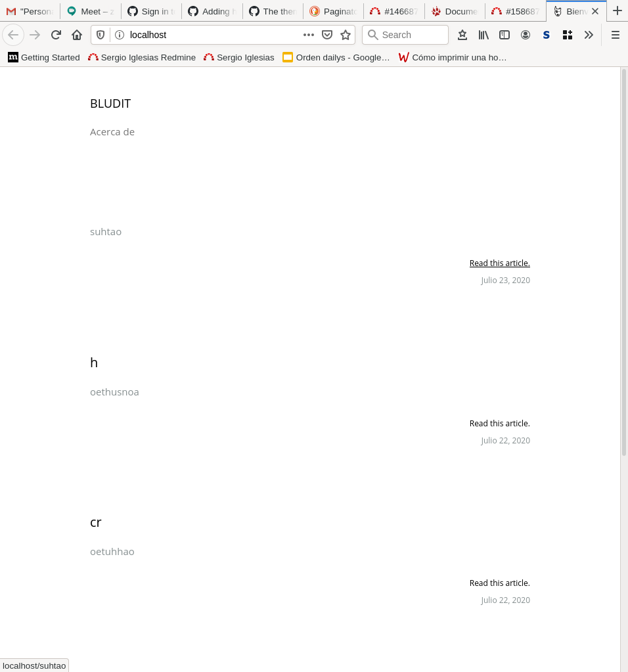Click the oetuhhao post text
This screenshot has width=628, height=672.
click(112, 552)
